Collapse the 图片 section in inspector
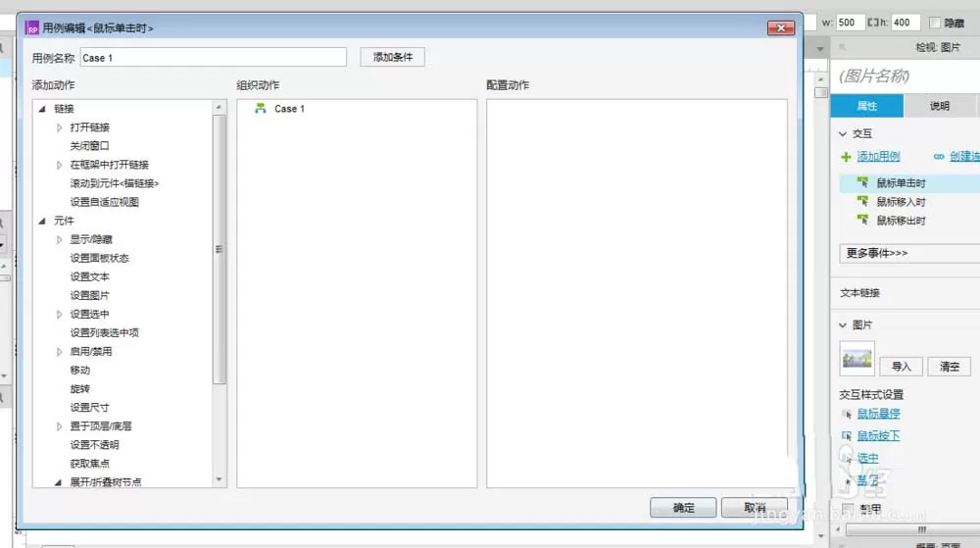980x548 pixels. pos(843,324)
